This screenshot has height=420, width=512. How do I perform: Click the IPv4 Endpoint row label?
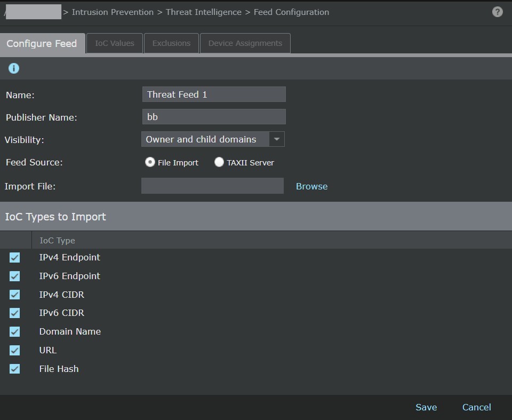tap(69, 258)
